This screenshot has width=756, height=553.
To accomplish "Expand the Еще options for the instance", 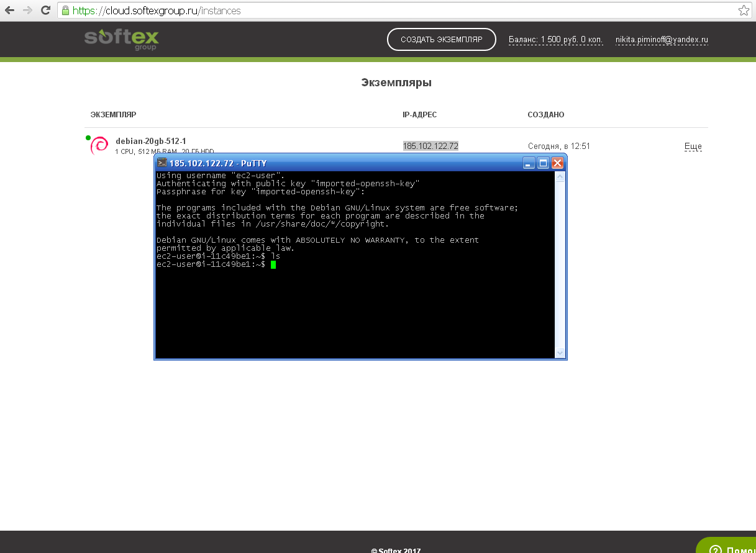I will tap(693, 146).
